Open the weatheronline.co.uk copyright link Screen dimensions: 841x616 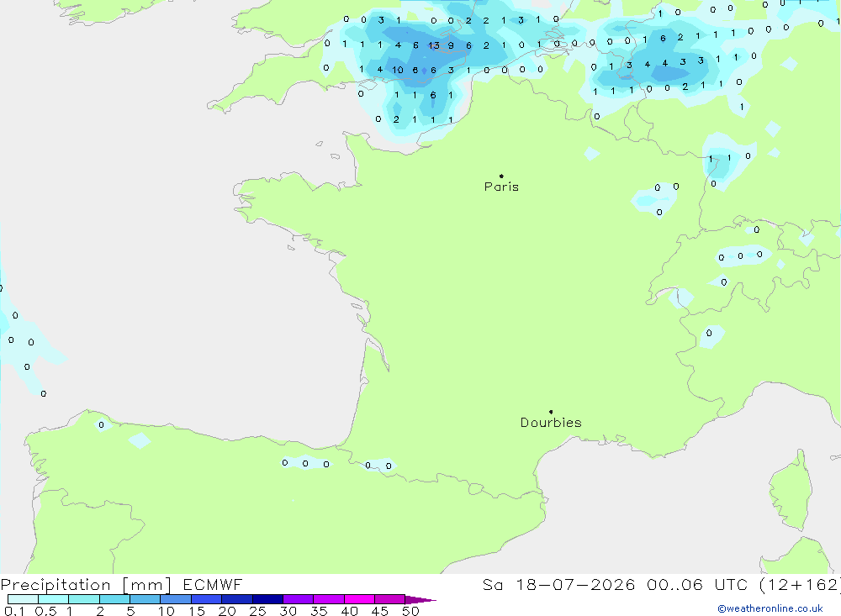coord(770,608)
